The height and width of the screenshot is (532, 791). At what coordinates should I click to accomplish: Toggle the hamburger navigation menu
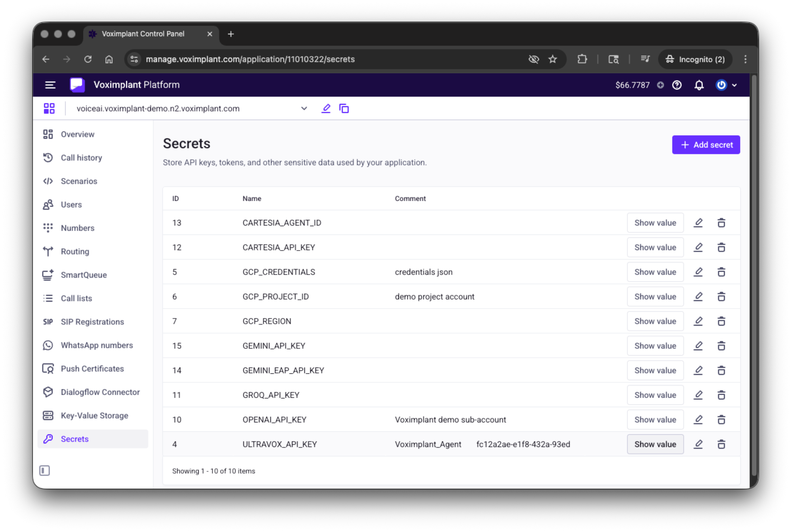[50, 85]
